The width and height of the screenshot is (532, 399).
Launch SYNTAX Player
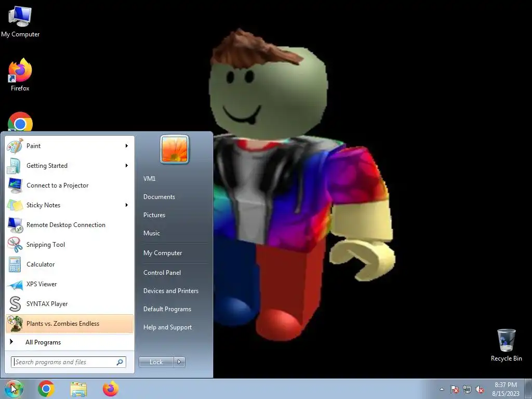click(x=69, y=304)
